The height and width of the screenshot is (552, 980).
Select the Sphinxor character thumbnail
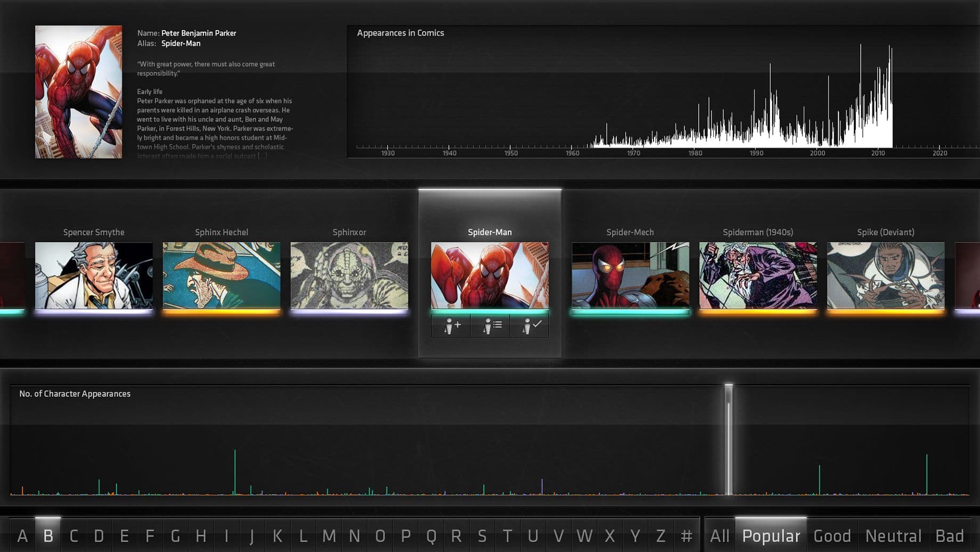pos(349,275)
